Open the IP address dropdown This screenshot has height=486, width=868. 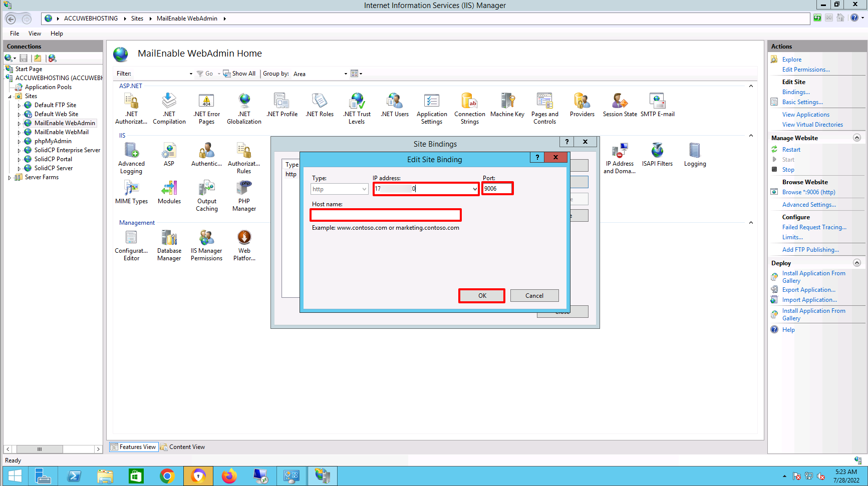(474, 189)
